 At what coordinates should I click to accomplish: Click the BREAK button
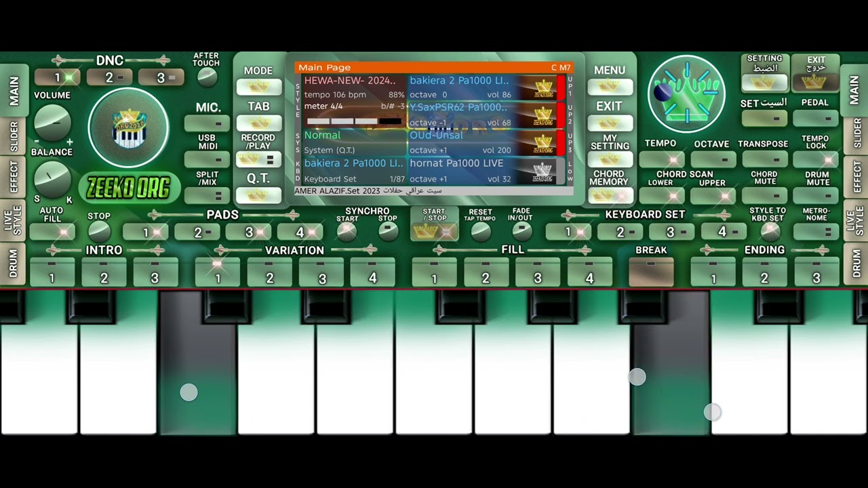[x=651, y=271]
